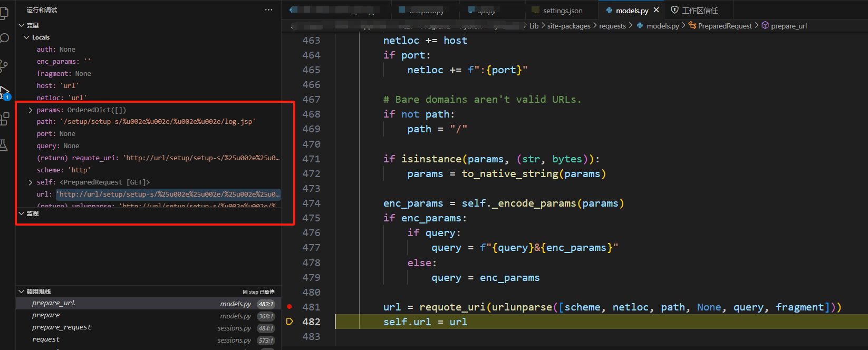Select the url variable value
Viewport: 868px width, 350px height.
(168, 195)
